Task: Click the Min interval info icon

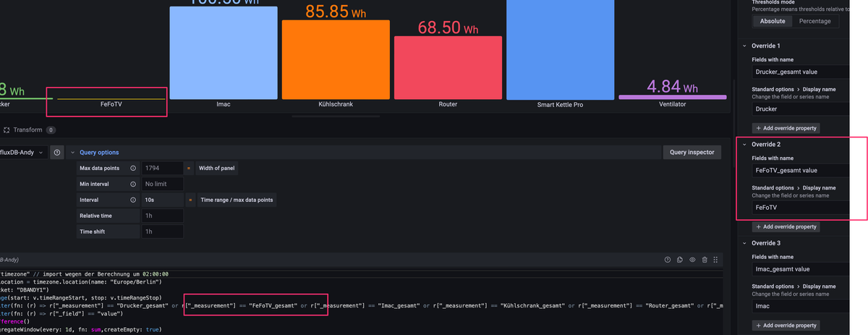Action: (x=133, y=184)
